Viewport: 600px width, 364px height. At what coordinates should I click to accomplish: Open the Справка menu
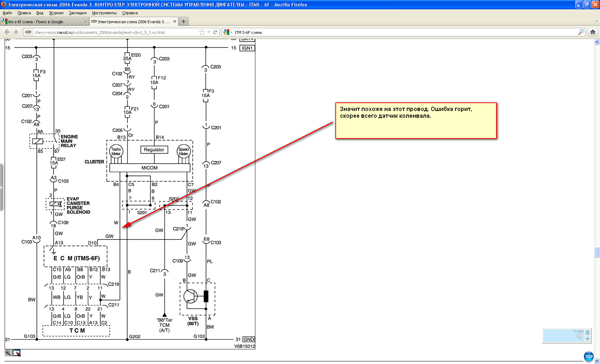coord(130,13)
